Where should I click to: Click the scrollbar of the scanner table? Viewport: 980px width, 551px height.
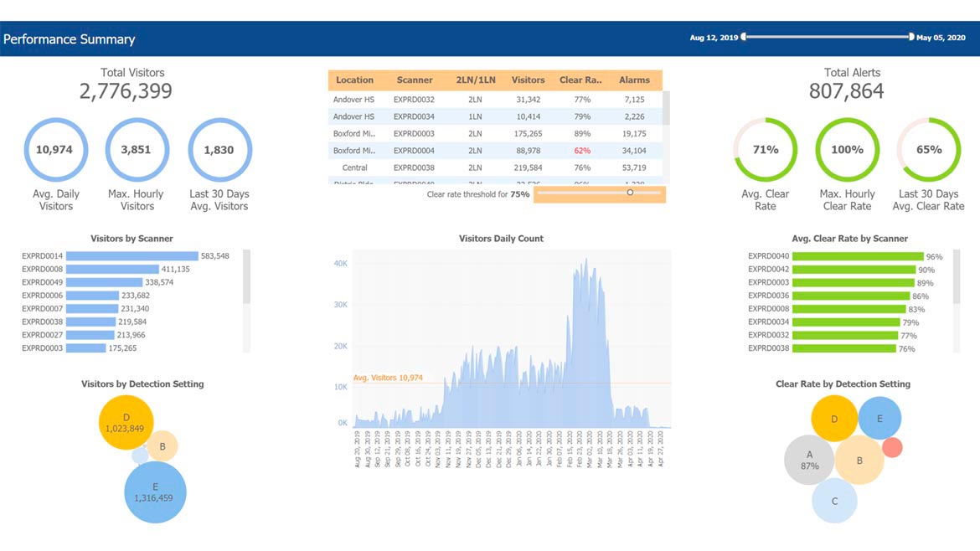point(666,109)
